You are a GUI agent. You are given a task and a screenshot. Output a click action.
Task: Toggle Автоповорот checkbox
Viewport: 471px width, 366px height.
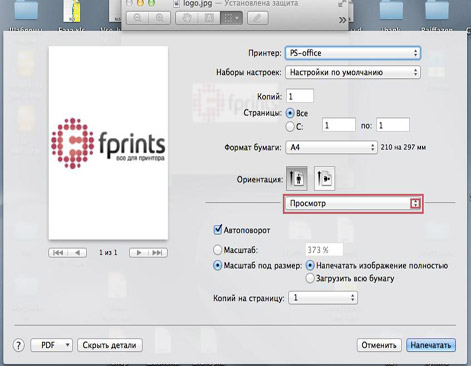point(217,230)
